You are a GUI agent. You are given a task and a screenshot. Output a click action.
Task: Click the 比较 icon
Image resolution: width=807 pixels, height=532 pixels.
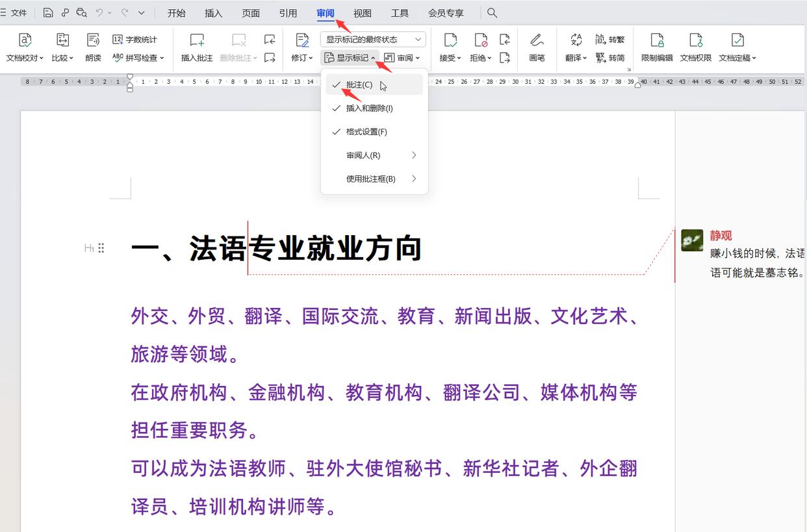pyautogui.click(x=62, y=40)
